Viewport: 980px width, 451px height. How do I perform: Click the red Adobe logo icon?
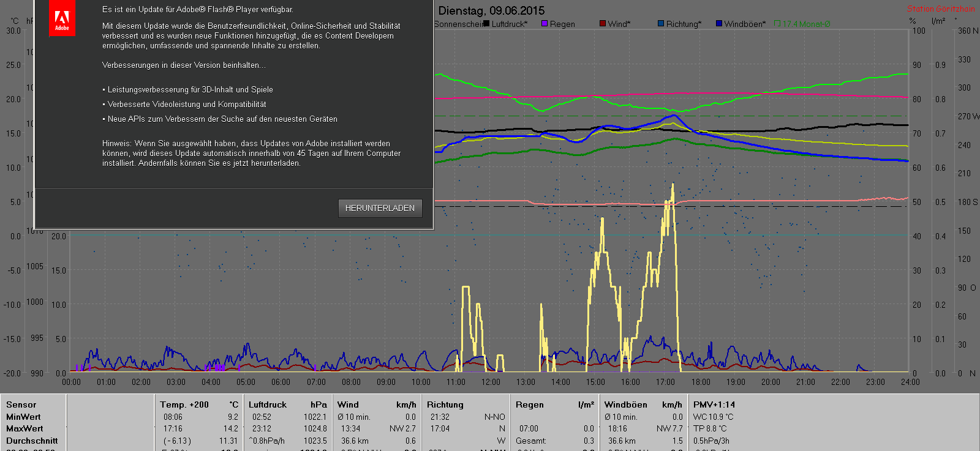pos(62,19)
